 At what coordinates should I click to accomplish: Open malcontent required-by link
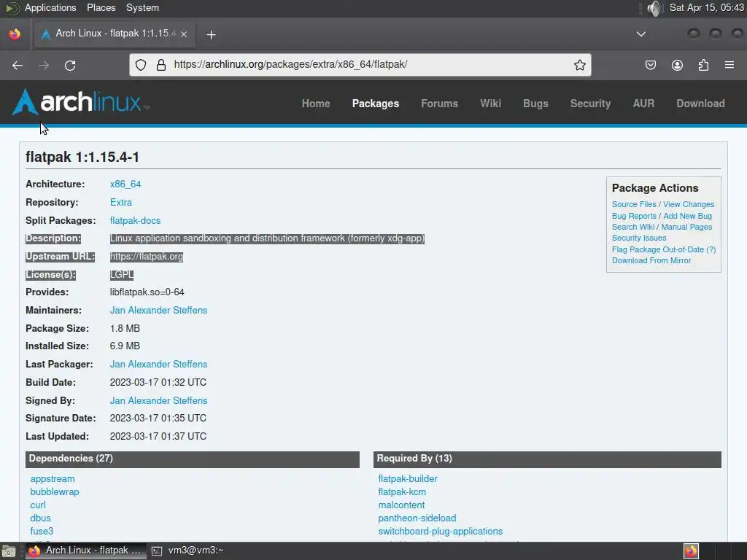pyautogui.click(x=402, y=505)
